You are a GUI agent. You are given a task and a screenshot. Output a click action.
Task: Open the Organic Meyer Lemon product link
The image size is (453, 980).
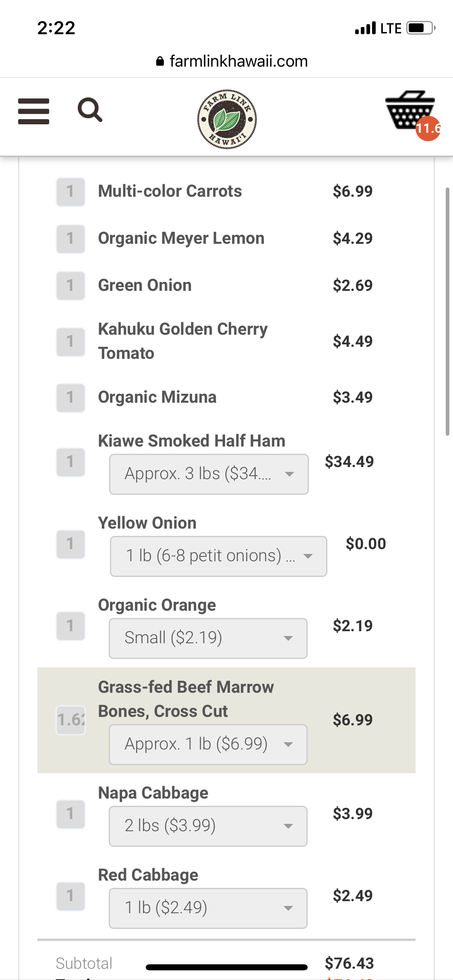click(x=181, y=239)
